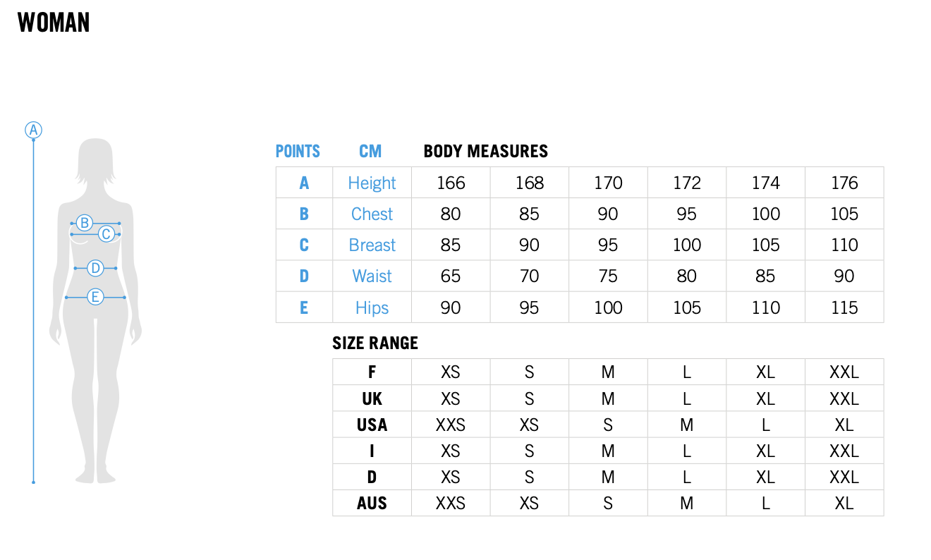This screenshot has height=560, width=931.
Task: Select the Height row label
Action: [x=372, y=183]
